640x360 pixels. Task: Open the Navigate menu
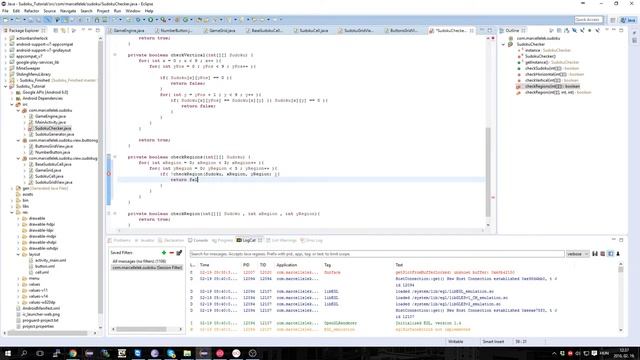pos(68,11)
